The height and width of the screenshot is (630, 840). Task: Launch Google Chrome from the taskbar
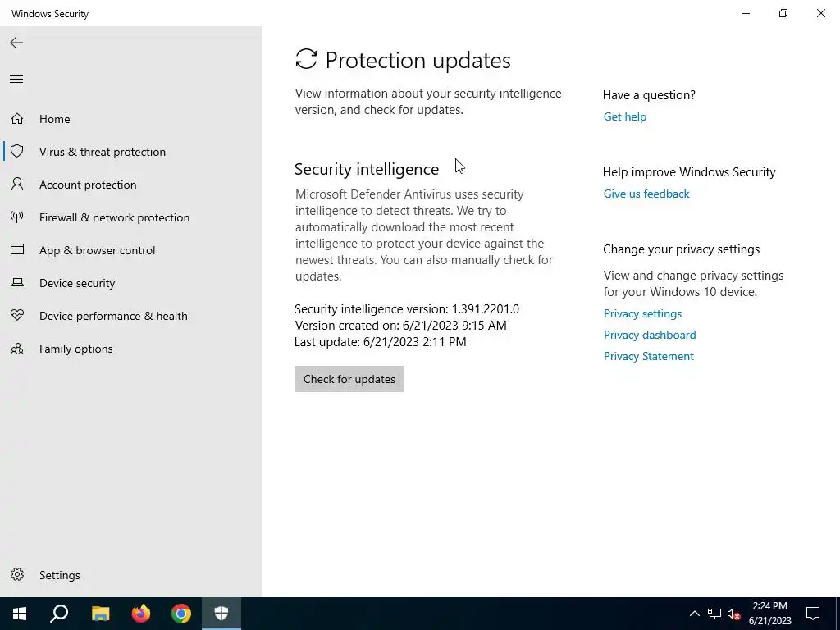tap(181, 614)
